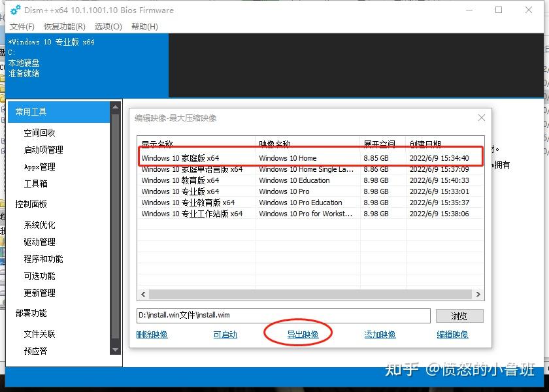Screen dimensions: 549x392
Task: Click the 删除映像 link
Action: click(152, 335)
